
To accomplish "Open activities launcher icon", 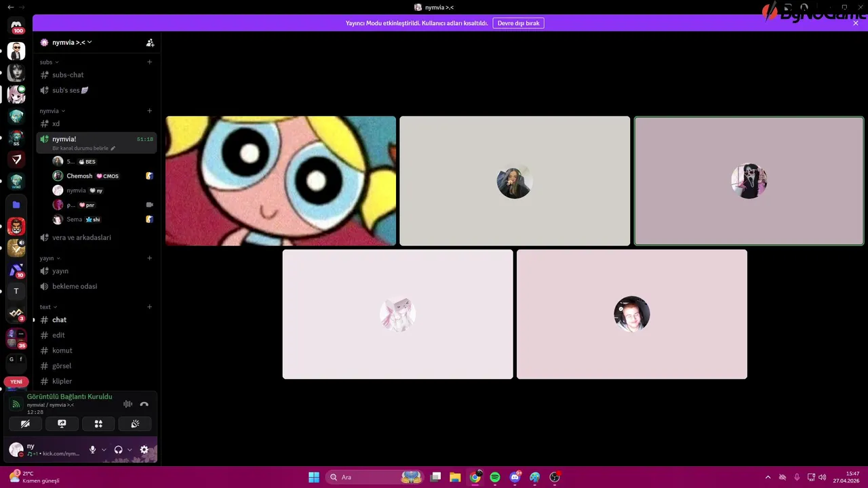I will (98, 424).
